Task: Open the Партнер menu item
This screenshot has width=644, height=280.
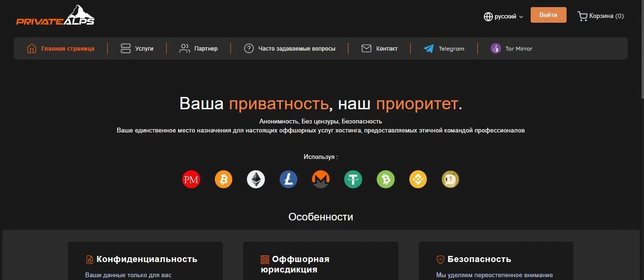Action: tap(199, 48)
